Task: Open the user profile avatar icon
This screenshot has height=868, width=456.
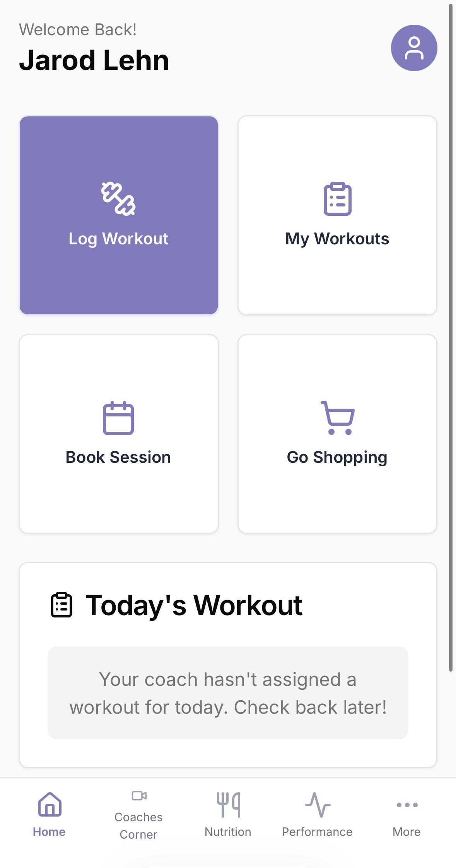Action: pyautogui.click(x=414, y=48)
